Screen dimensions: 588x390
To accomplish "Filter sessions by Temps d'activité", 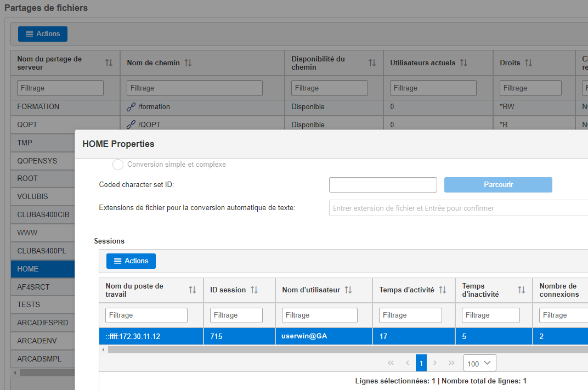I will point(410,315).
